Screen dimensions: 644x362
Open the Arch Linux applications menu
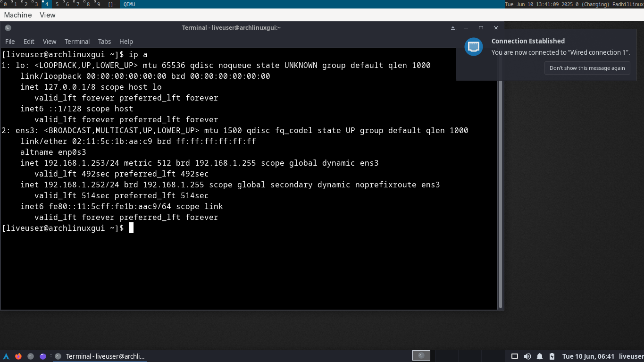click(6, 356)
